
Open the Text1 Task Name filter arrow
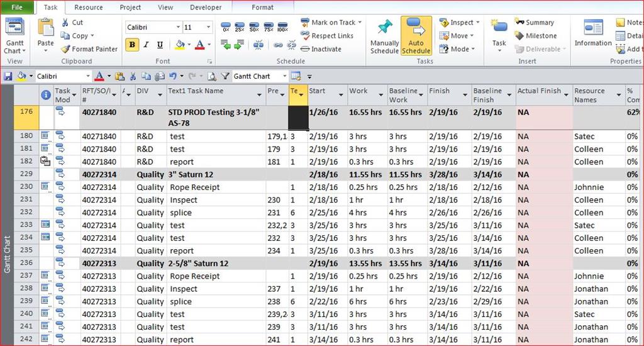(259, 95)
